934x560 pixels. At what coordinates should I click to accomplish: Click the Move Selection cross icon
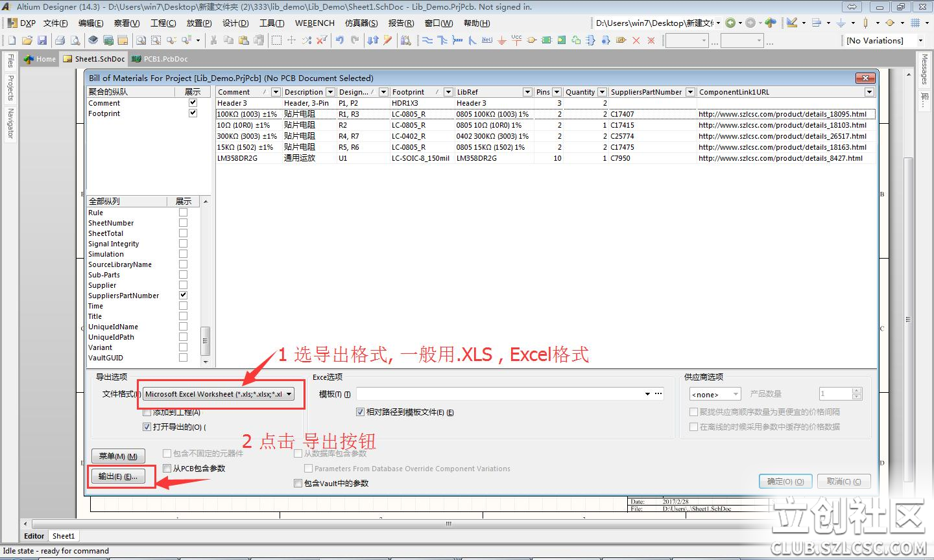[x=291, y=40]
